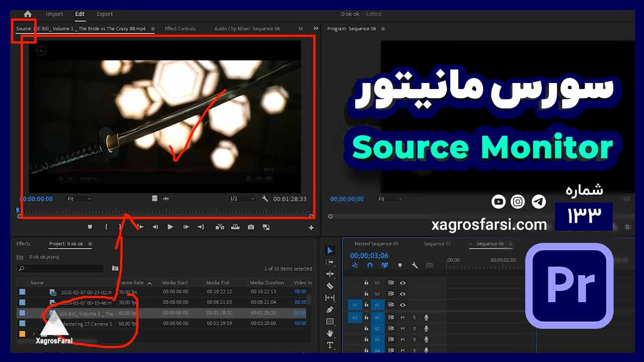
Task: Click the Overwrite button in Source Monitor
Action: coord(235,227)
